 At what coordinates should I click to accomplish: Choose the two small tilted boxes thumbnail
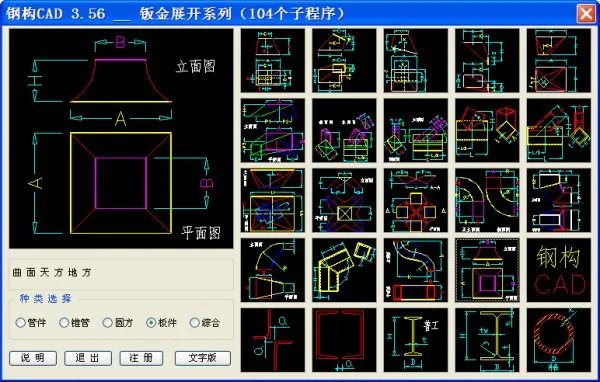[344, 131]
